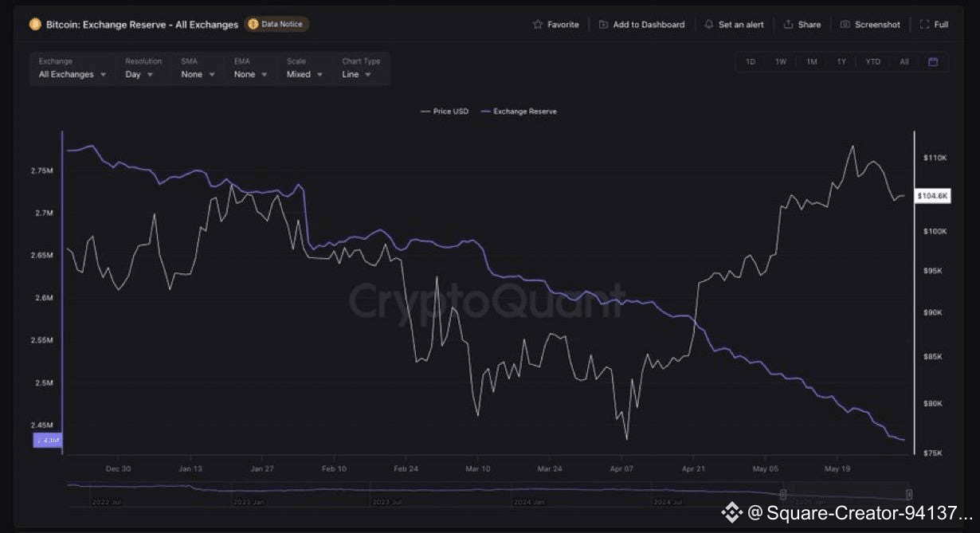This screenshot has height=533, width=980.
Task: Select the YTD time range
Action: point(873,61)
